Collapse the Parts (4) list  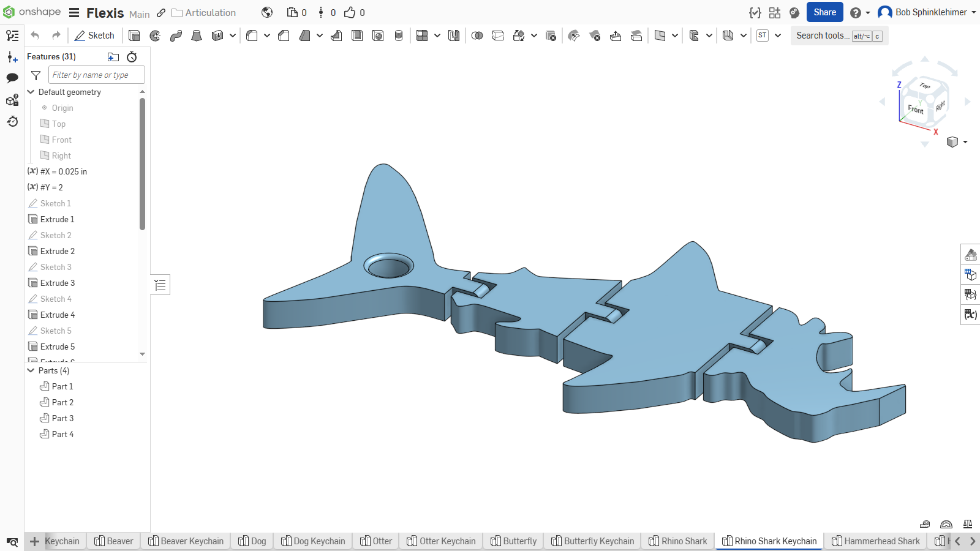click(x=31, y=370)
